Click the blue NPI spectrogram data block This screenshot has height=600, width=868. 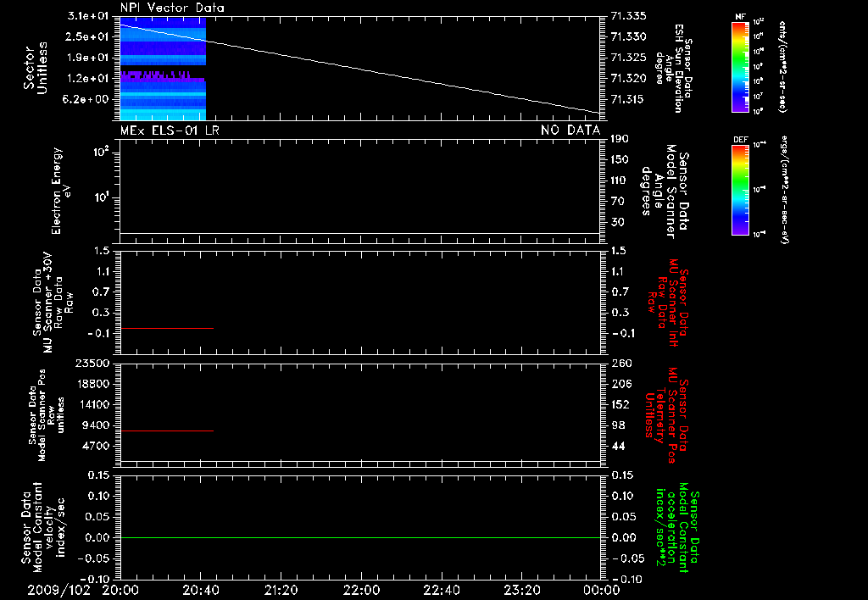pos(163,69)
